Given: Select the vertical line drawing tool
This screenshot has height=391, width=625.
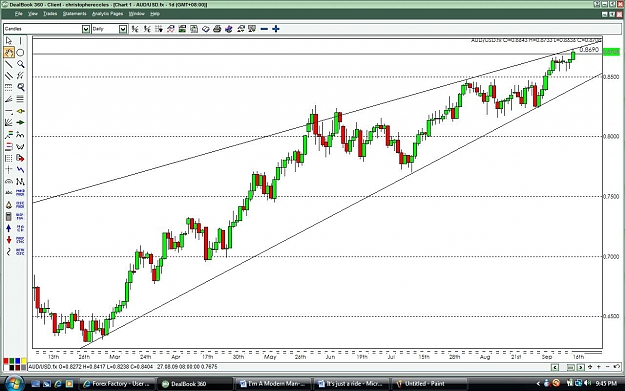Looking at the screenshot, I should (20, 41).
